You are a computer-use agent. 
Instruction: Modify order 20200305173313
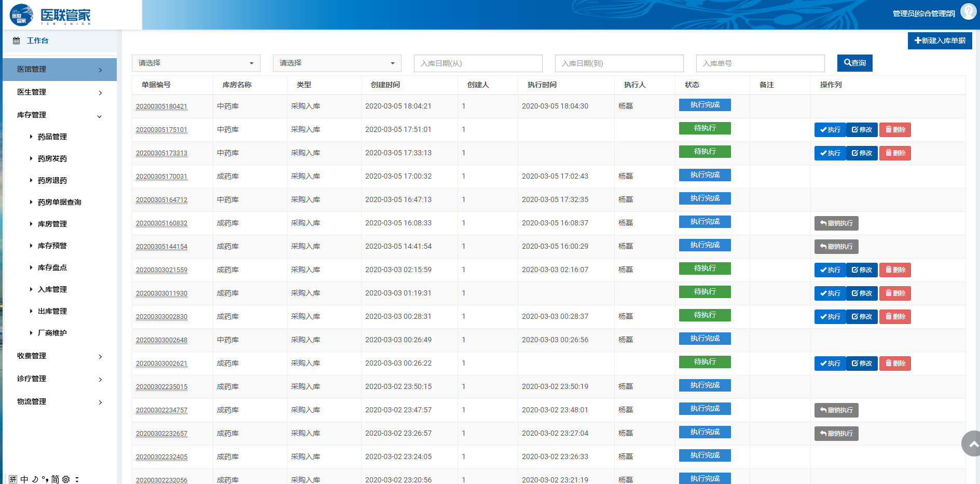click(862, 153)
